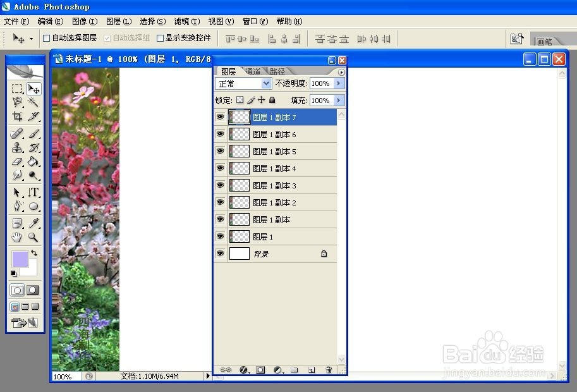The image size is (577, 392).
Task: Select the Brush tool
Action: (33, 133)
